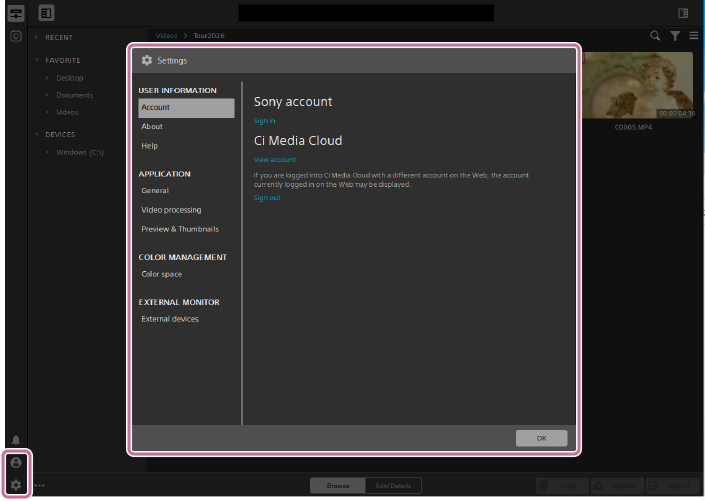Expand the Windows (C:\) drive arrow
This screenshot has width=705, height=501.
(48, 152)
